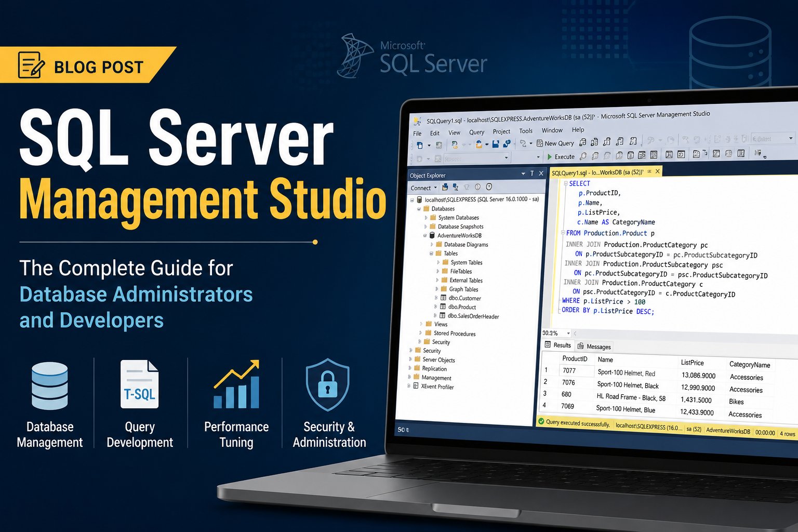Click the T-SQL document graphic
Image resolution: width=798 pixels, height=532 pixels.
[139, 384]
